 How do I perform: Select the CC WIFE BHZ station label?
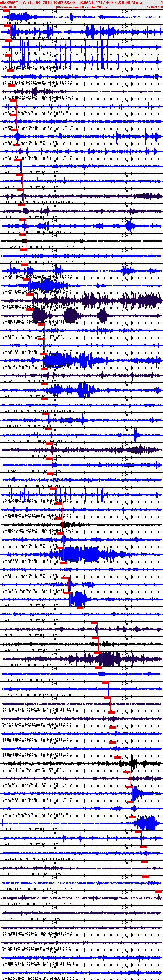pos(37,933)
